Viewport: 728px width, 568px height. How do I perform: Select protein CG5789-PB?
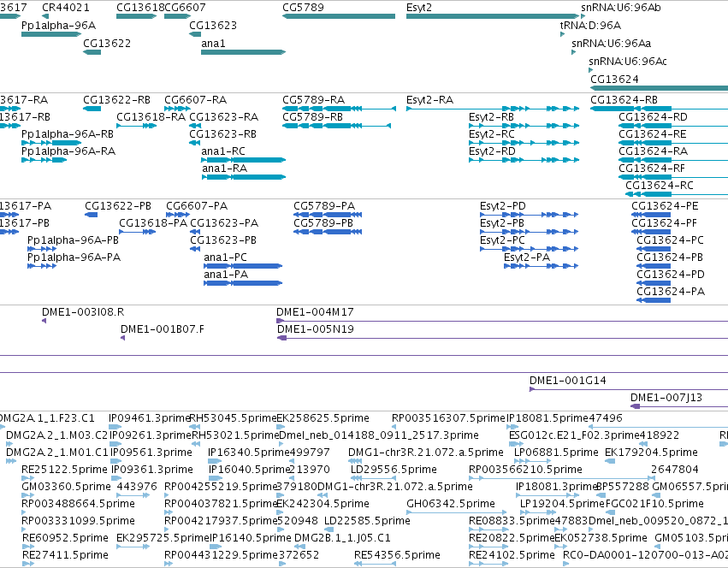point(323,224)
